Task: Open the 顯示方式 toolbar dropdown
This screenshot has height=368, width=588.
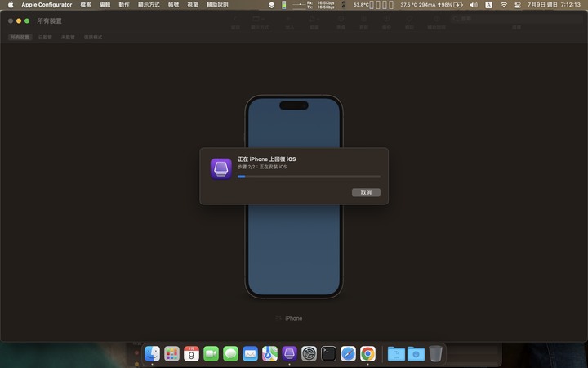Action: pos(259,19)
